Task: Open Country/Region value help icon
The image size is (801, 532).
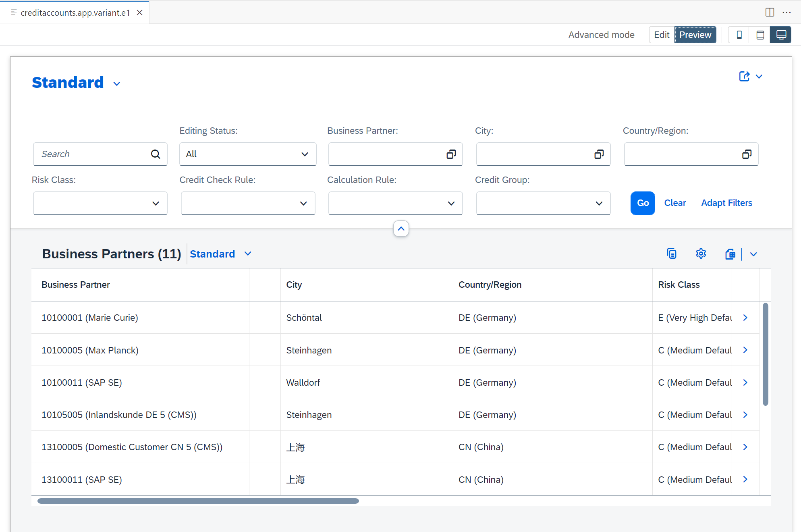Action: pyautogui.click(x=747, y=154)
